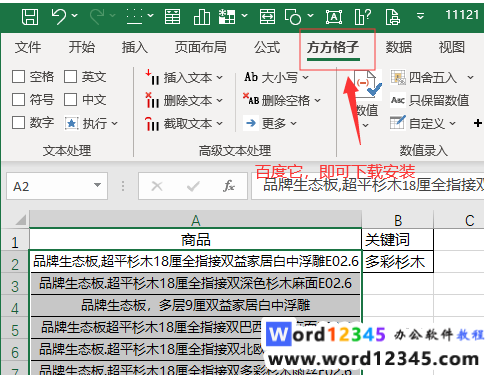Click the formula bar confirm checkmark icon
Screen dimensions: 489x375
point(193,186)
